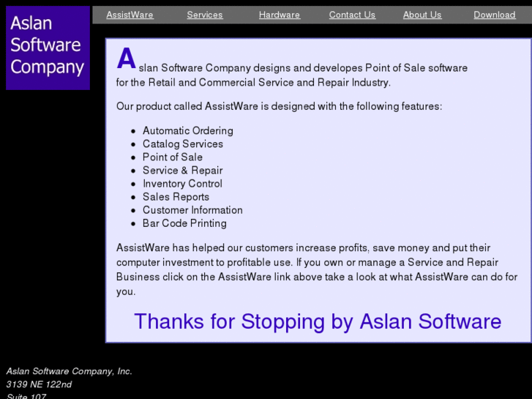Click the 'Service & Repair' bullet text

(182, 171)
